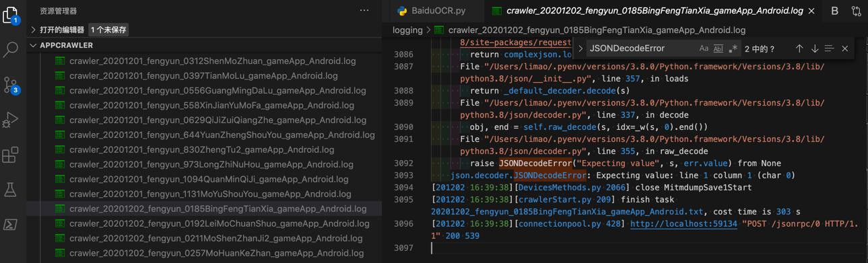Click the compare changes icon in title bar
Screen dimensions: 868x263
[x=856, y=11]
